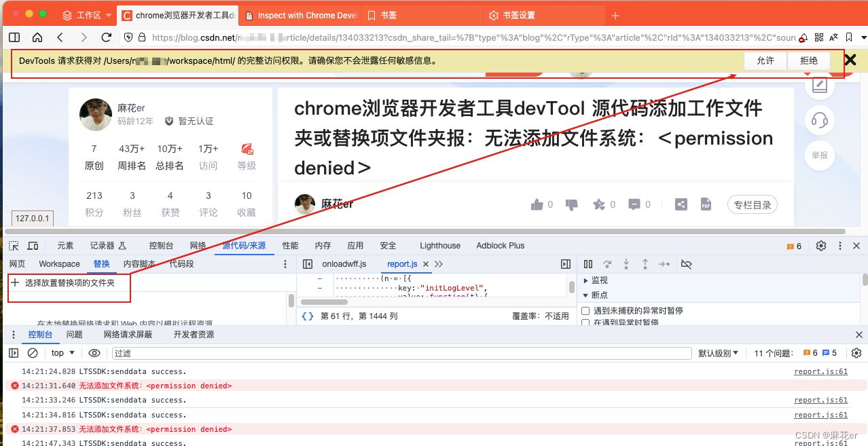This screenshot has height=446, width=868.
Task: Navigate back with the back arrow
Action: click(x=60, y=37)
